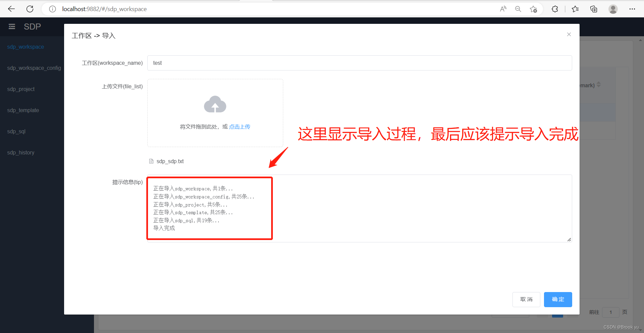Click the workspace name field showing test
Viewport: 644px width, 333px height.
pyautogui.click(x=359, y=63)
